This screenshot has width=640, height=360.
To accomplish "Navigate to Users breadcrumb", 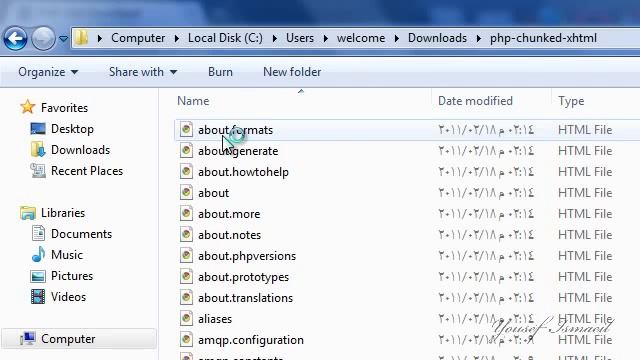I will pos(300,38).
